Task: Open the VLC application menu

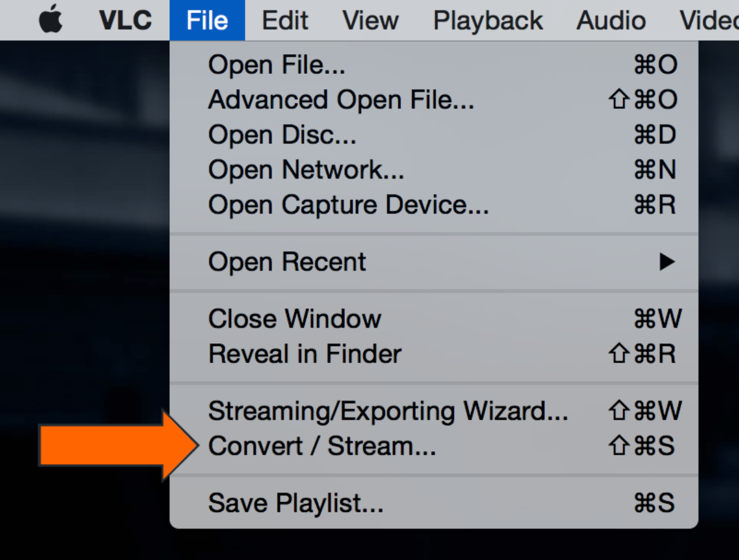Action: [x=125, y=20]
